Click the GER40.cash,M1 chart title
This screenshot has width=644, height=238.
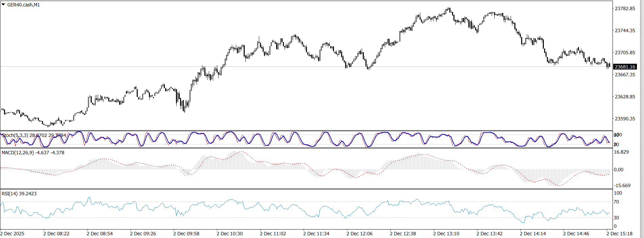click(x=23, y=5)
